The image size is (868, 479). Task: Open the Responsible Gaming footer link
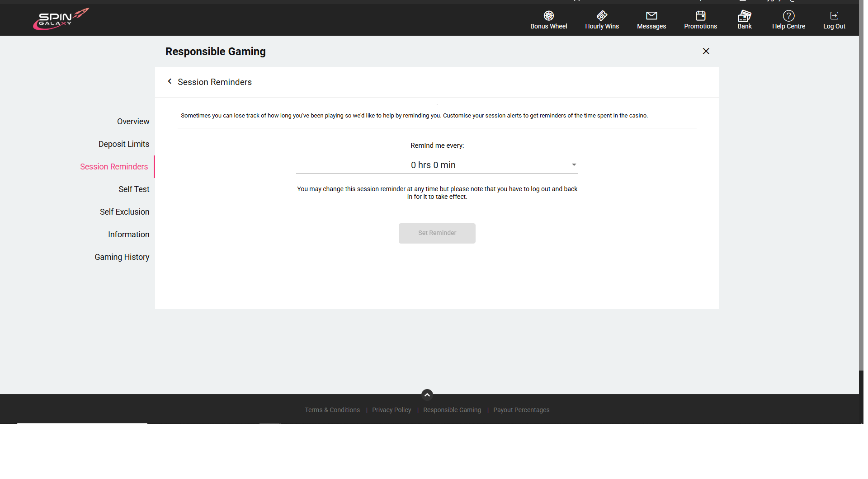[452, 410]
